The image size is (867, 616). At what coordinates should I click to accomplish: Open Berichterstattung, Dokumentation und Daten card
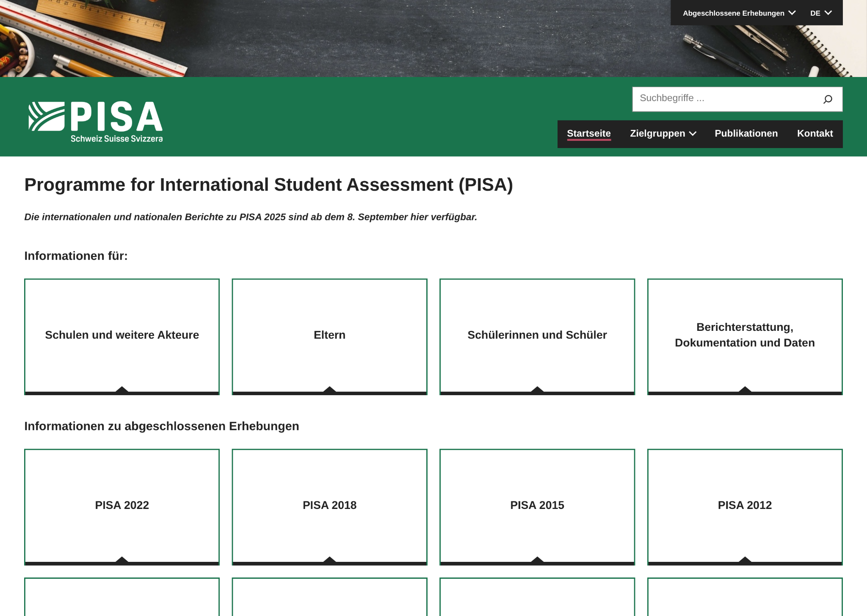click(x=745, y=337)
